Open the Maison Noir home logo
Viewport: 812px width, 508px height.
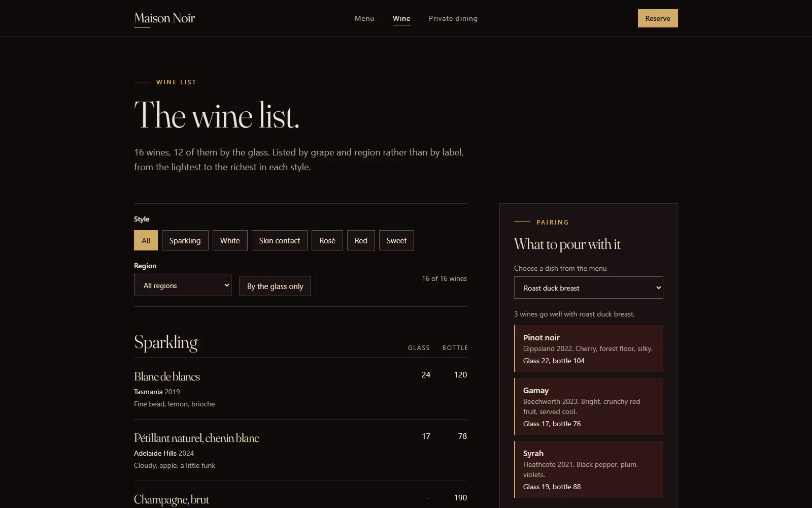(x=164, y=18)
